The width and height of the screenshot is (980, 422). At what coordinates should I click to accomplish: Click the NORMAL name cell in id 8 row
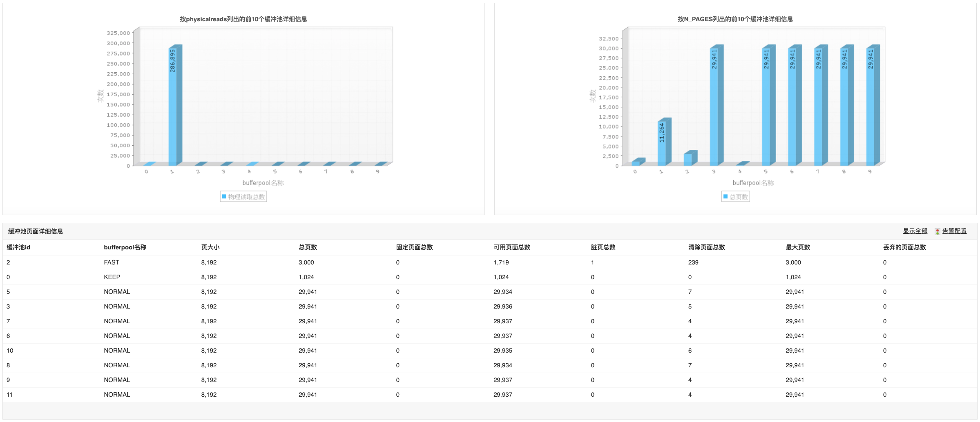tap(117, 365)
